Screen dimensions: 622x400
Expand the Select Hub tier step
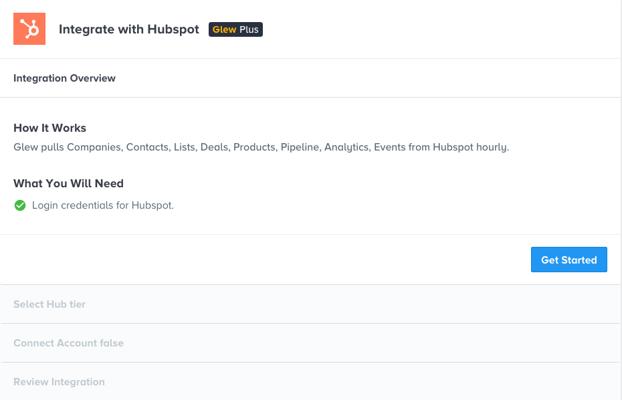point(310,304)
